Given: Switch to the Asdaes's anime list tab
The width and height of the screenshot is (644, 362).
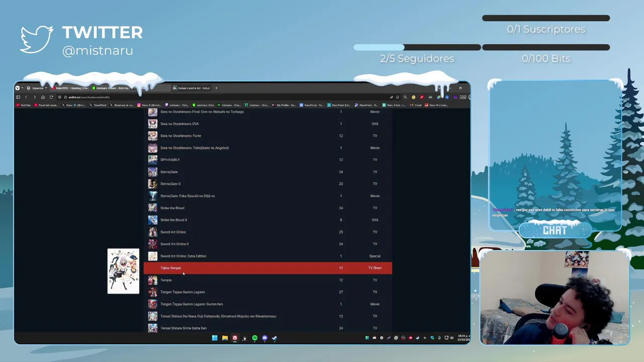Looking at the screenshot, I should click(192, 88).
